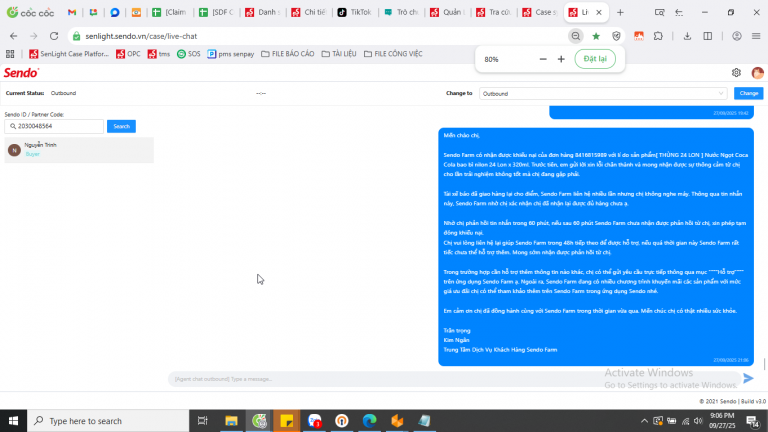The height and width of the screenshot is (432, 768).
Task: Show hidden system tray icons
Action: (644, 421)
